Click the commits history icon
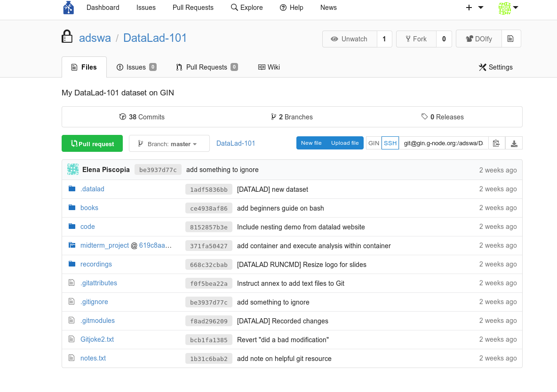Image resolution: width=557 pixels, height=392 pixels. pyautogui.click(x=123, y=117)
